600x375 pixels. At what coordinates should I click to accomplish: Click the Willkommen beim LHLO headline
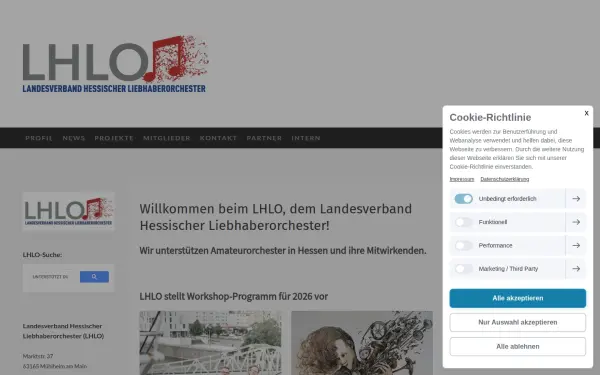point(276,217)
